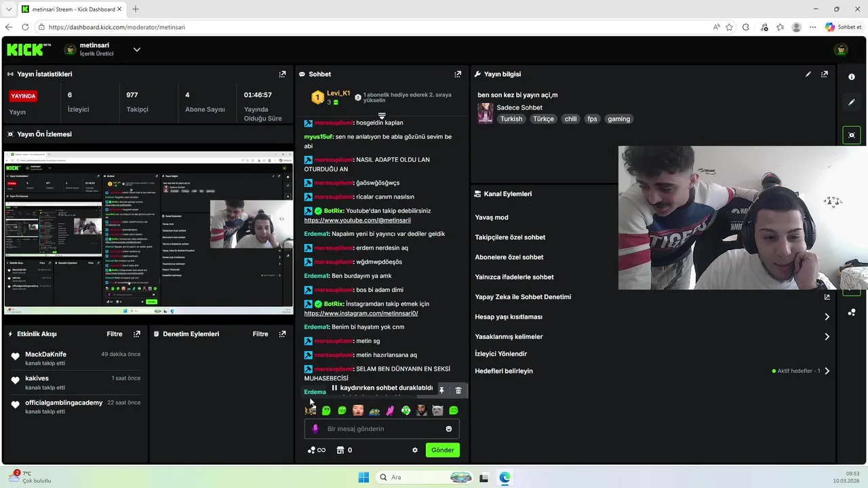Click the channel points infinity icon

coord(317,450)
